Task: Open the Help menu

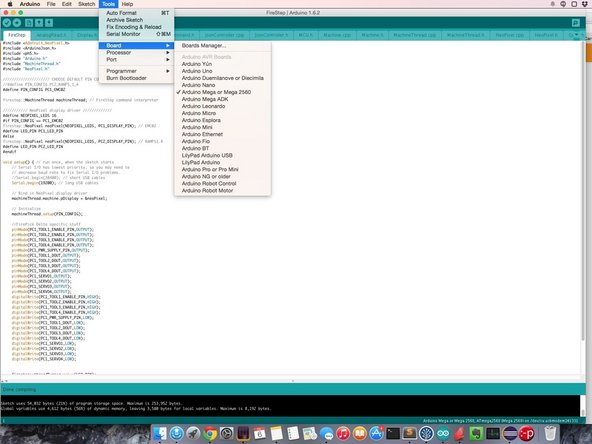Action: click(127, 4)
